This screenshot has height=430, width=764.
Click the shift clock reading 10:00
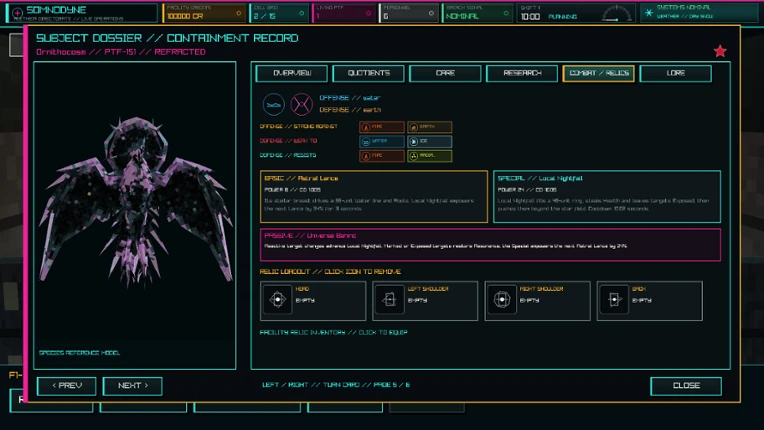point(531,17)
